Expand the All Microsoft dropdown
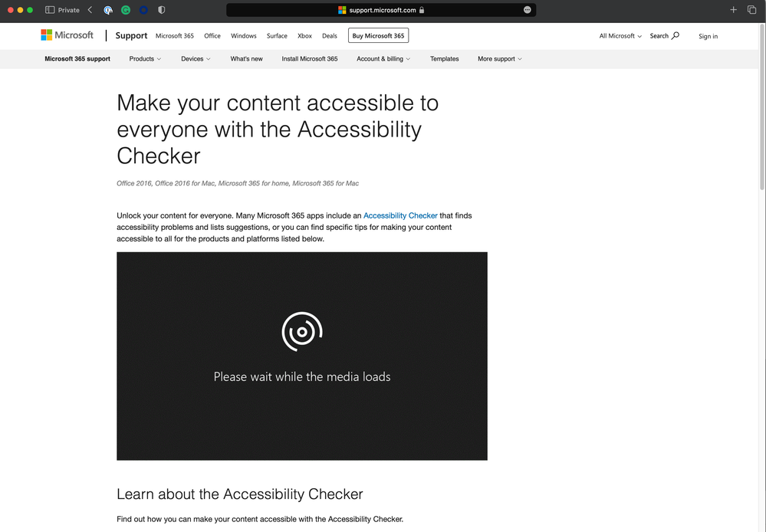766x532 pixels. point(620,36)
